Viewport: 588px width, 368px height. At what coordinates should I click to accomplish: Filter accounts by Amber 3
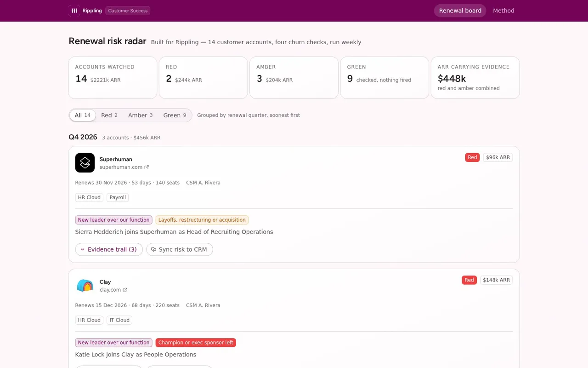141,115
